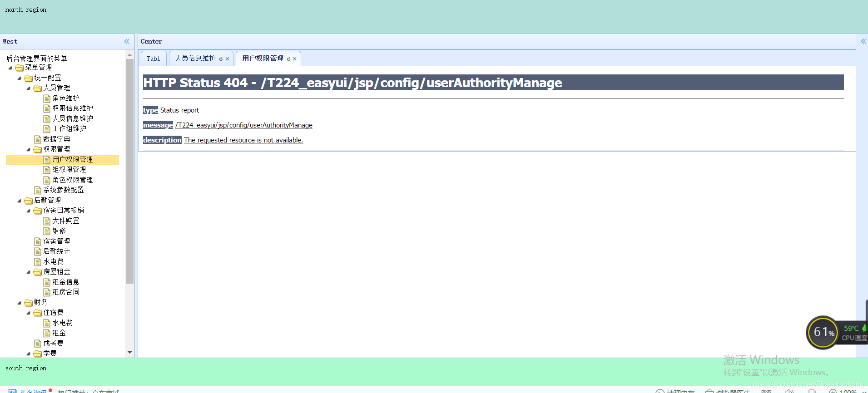Click the document icon beside 宿舍管理
This screenshot has width=868, height=393.
38,241
